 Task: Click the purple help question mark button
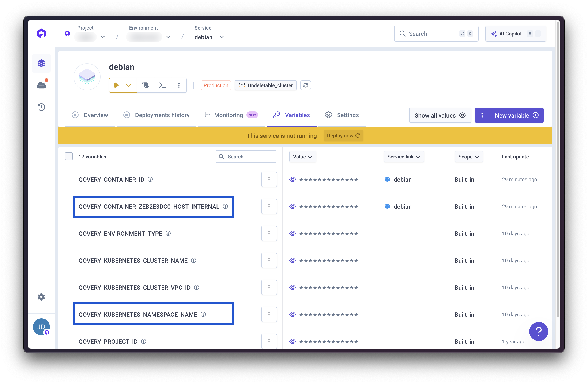click(x=538, y=331)
